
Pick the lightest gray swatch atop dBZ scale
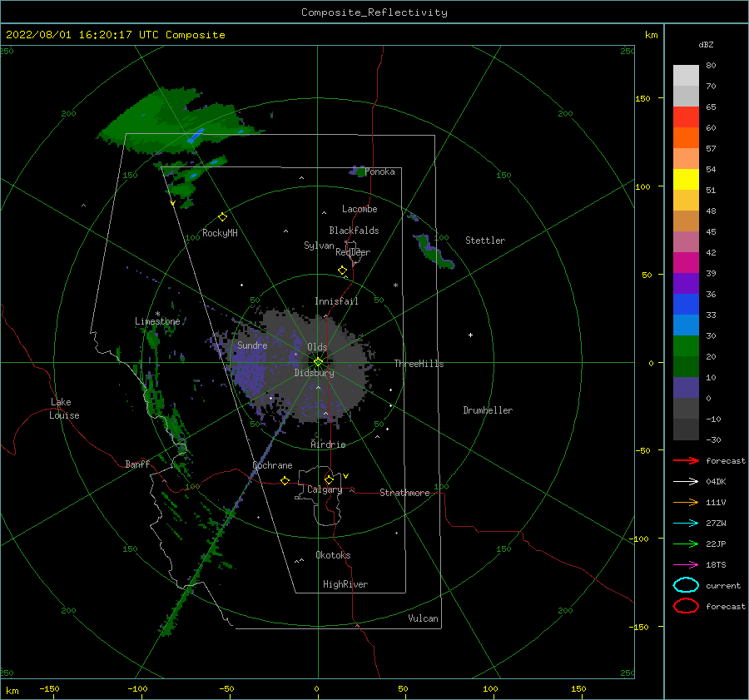click(x=686, y=76)
